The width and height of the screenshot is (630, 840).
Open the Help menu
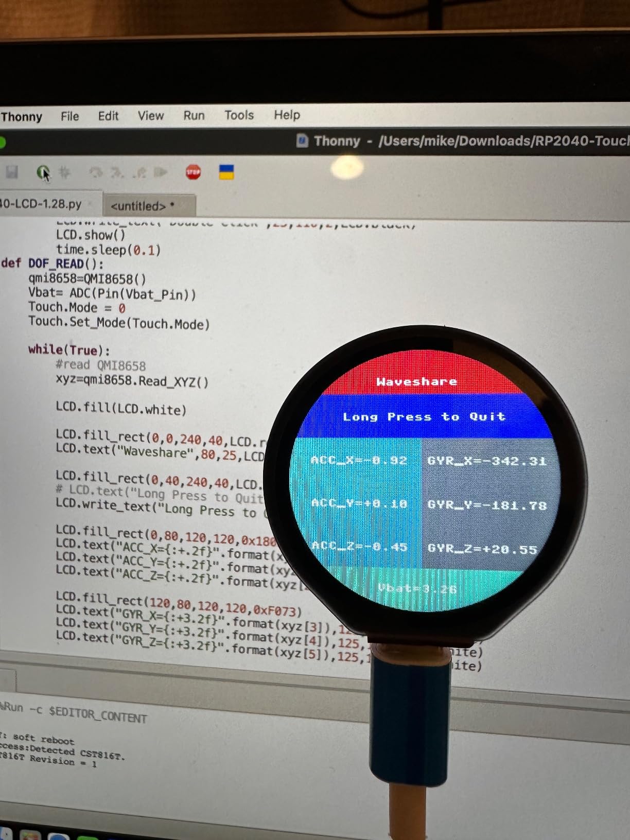point(287,114)
